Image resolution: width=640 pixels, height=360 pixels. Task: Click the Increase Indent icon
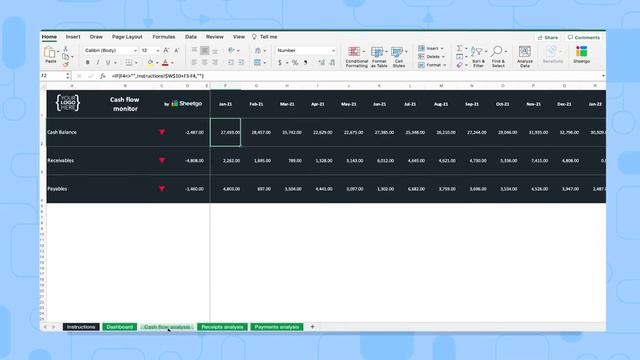click(241, 62)
